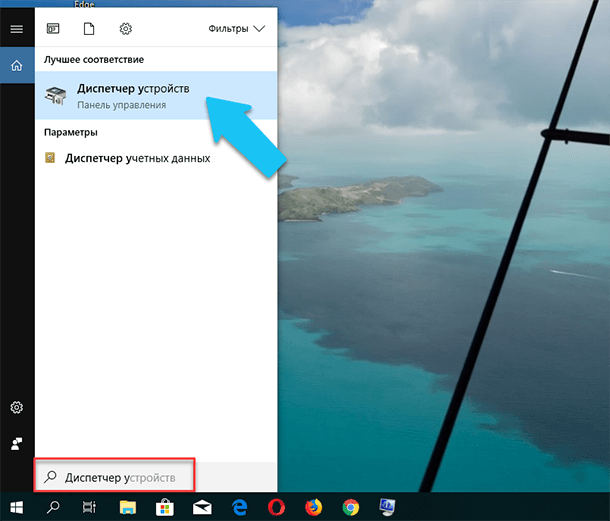Viewport: 610px width, 521px height.
Task: Filter results by Settings gear icon at top
Action: coord(126,28)
